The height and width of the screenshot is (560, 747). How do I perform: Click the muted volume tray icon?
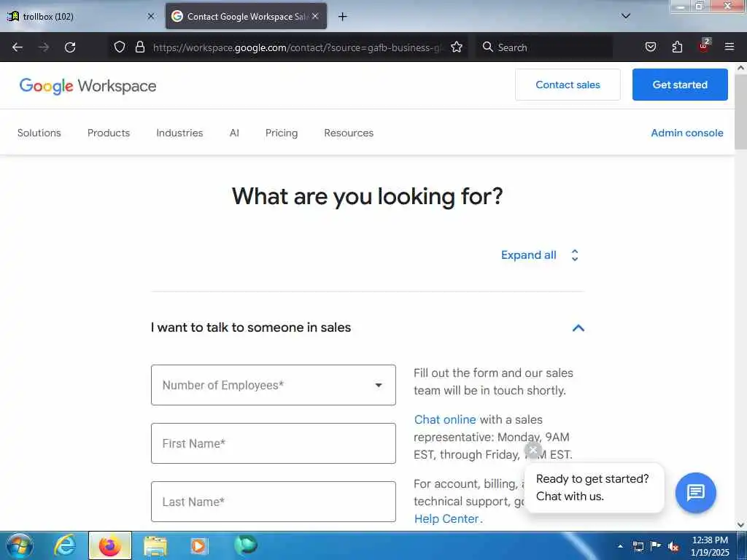(673, 546)
